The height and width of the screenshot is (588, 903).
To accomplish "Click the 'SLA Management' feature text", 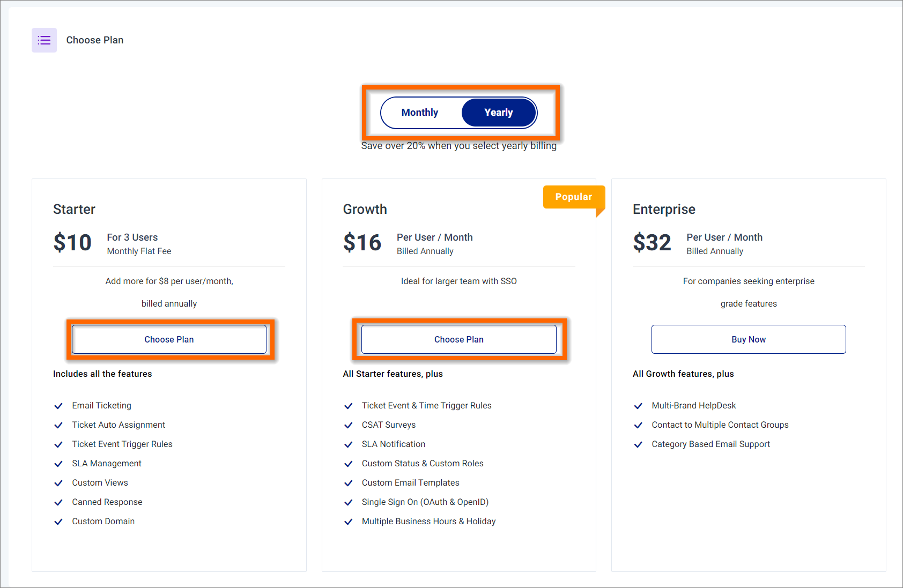I will 107,464.
